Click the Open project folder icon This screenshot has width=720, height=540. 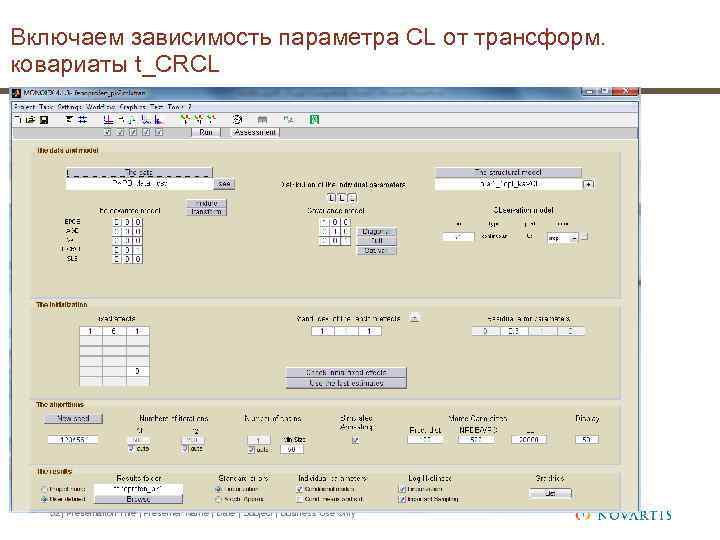tap(30, 120)
